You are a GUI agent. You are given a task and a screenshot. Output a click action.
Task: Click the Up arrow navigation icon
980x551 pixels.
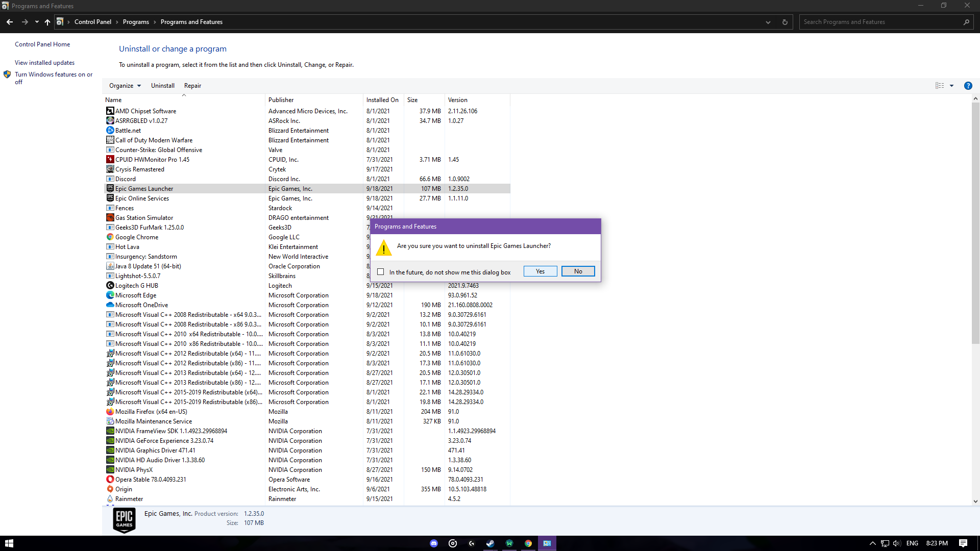pos(47,22)
